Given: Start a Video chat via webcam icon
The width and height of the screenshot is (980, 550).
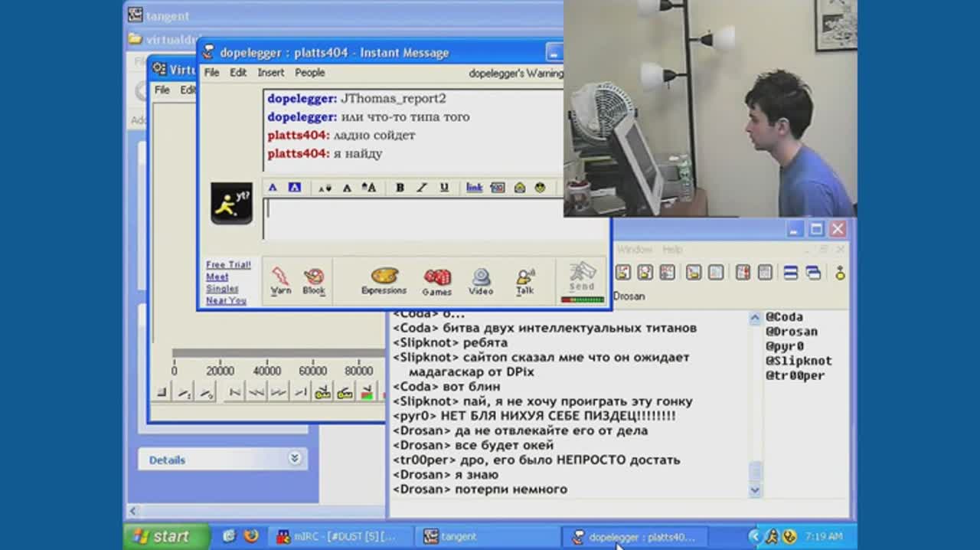Looking at the screenshot, I should click(481, 280).
